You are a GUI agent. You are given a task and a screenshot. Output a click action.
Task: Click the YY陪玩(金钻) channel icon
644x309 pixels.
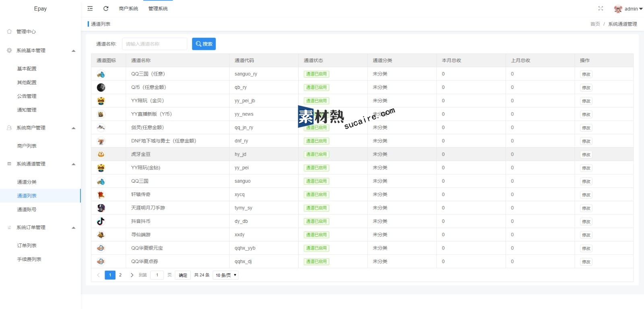click(x=101, y=168)
